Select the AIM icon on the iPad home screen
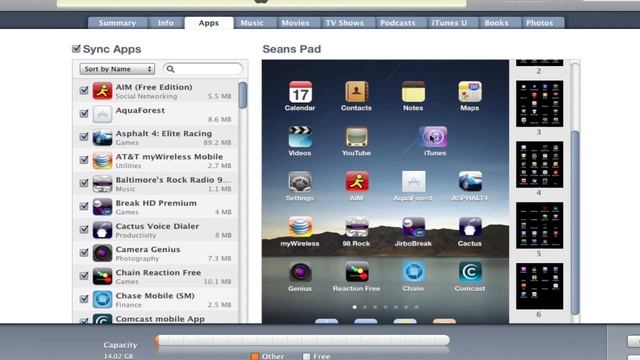 click(x=356, y=182)
